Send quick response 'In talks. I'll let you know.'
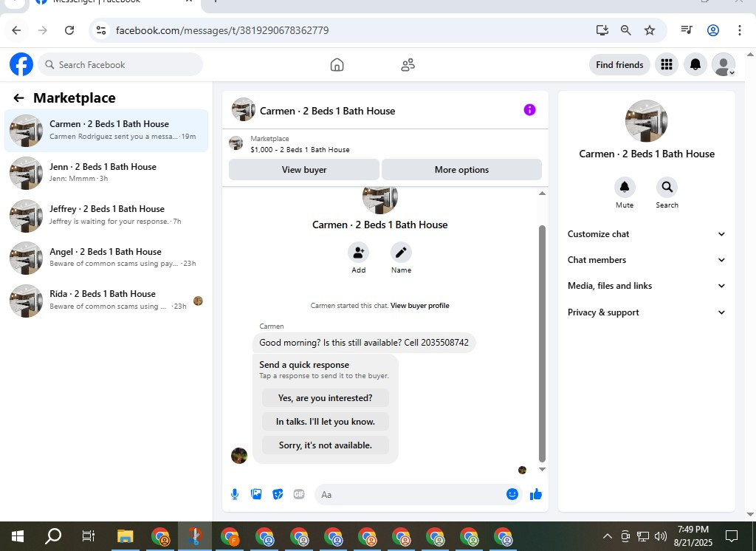The image size is (756, 551). 326,422
